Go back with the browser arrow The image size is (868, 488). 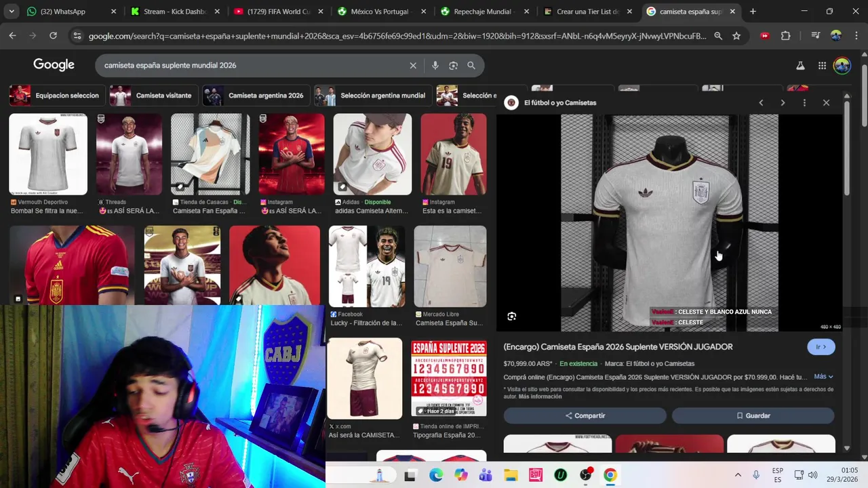pos(12,36)
